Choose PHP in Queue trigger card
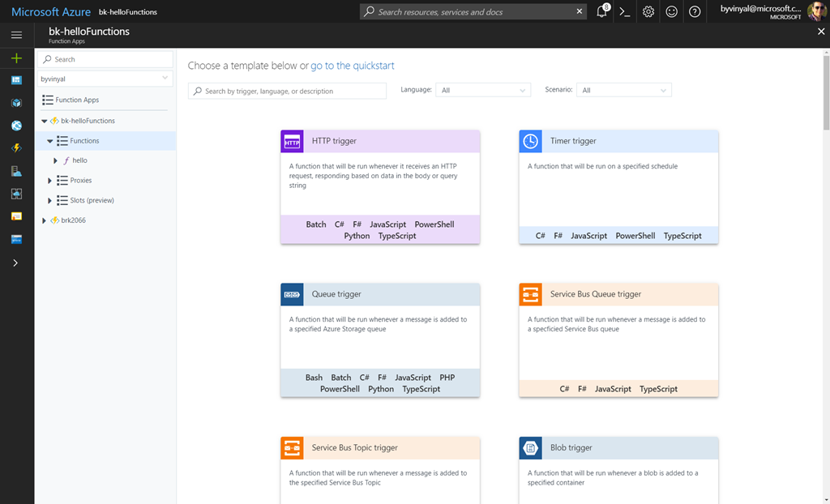 [x=447, y=378]
